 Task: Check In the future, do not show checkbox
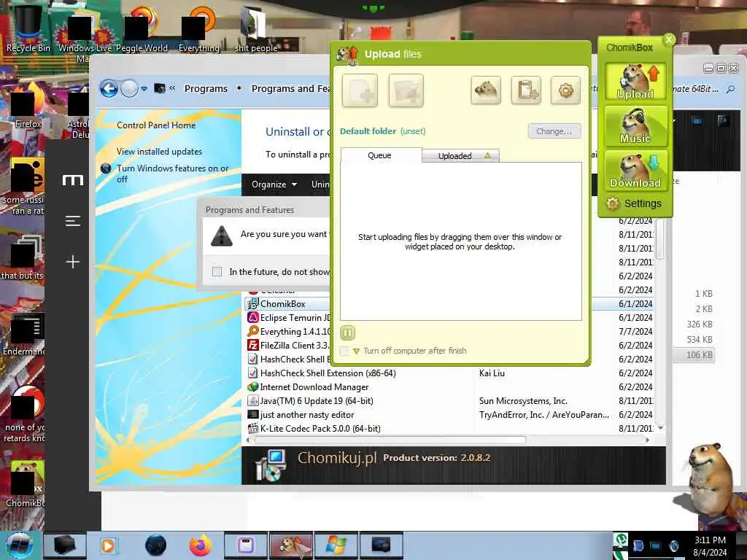(x=217, y=271)
